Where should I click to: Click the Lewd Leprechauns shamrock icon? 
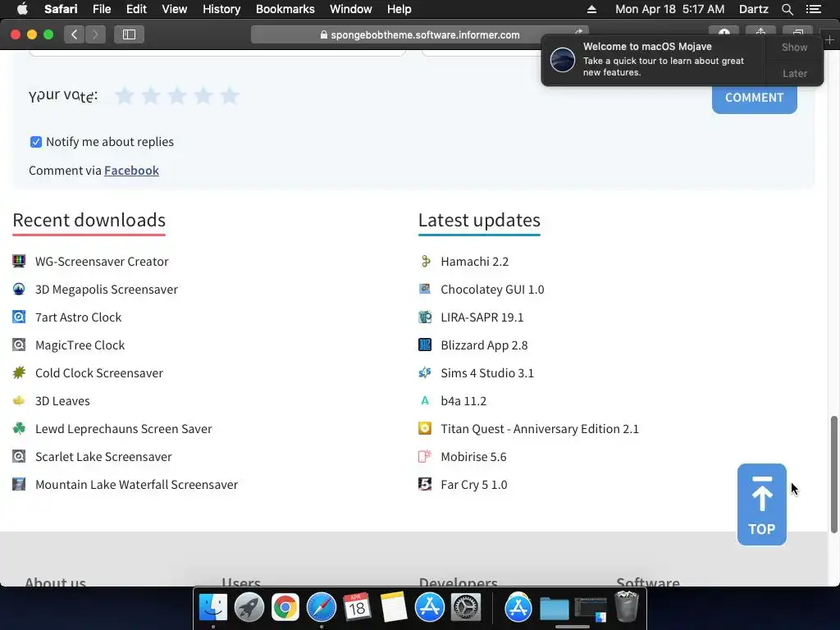19,428
